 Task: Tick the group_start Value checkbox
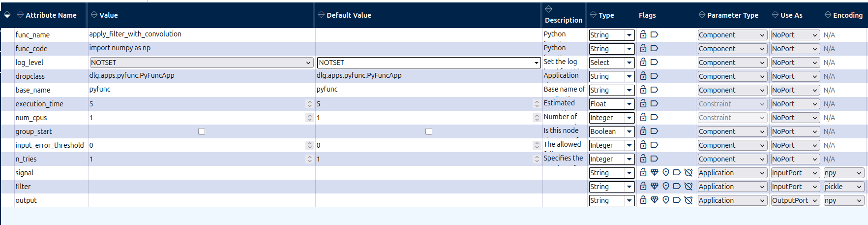coord(202,131)
